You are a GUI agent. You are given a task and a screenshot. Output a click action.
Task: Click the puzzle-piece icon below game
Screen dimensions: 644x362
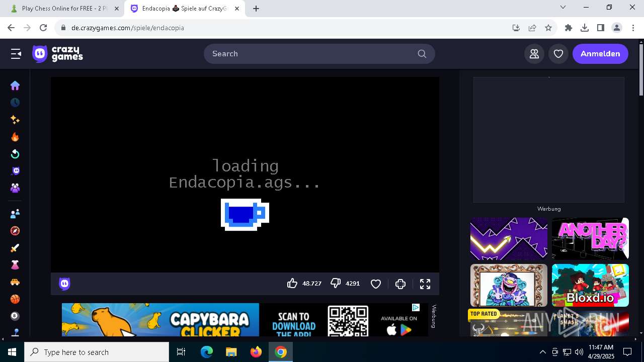(400, 284)
